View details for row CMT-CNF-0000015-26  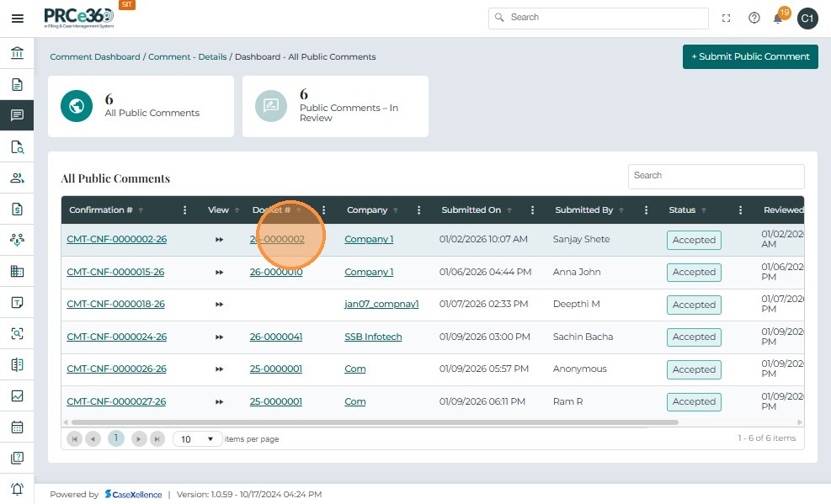[x=219, y=273]
